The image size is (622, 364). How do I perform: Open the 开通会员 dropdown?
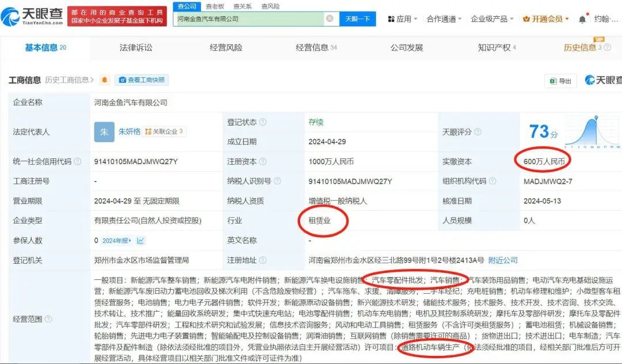pos(546,19)
